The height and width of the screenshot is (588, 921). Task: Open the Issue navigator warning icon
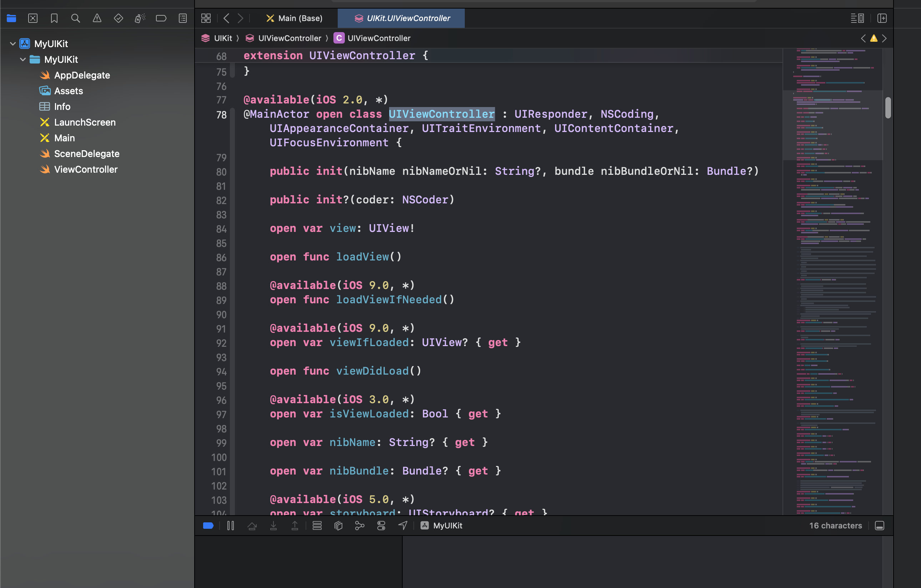97,18
